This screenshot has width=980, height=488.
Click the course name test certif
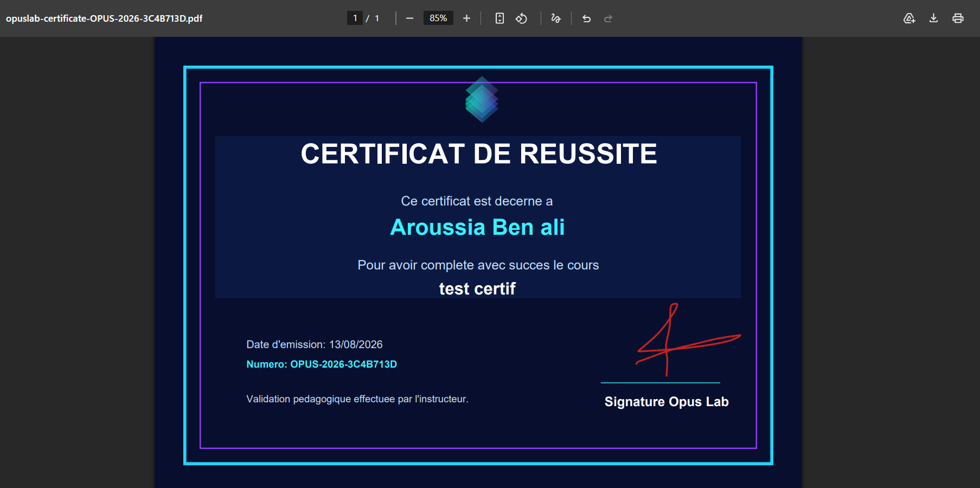pos(477,288)
